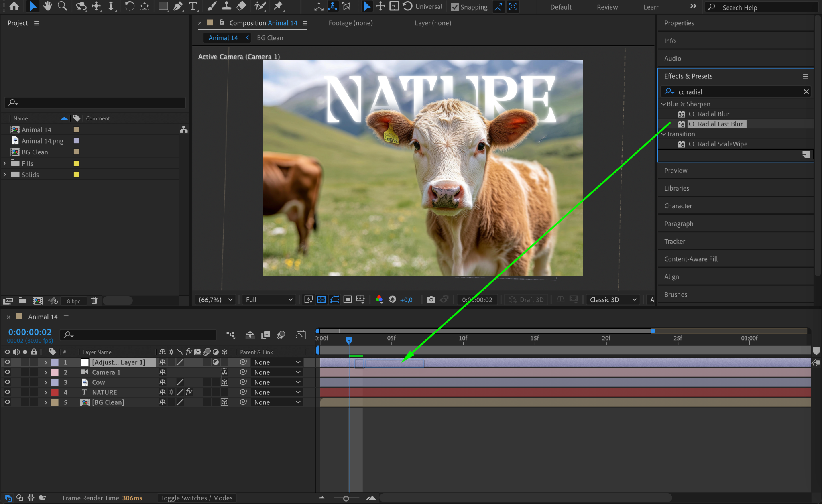Expand the Fills folder
This screenshot has width=822, height=504.
5,163
